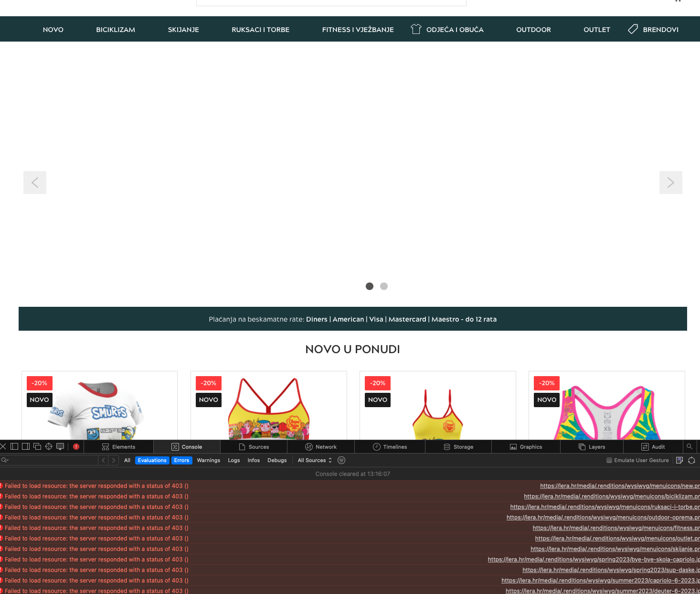Activate the element selection crosshair tool
This screenshot has width=700, height=594.
(48, 446)
